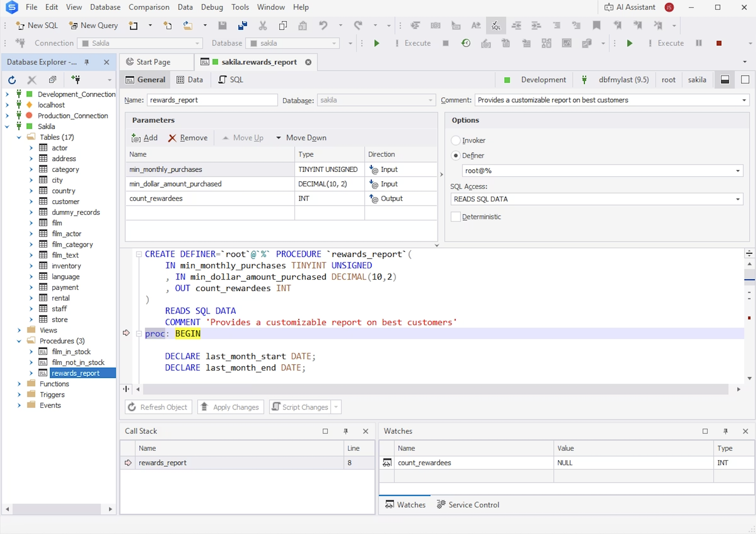Viewport: 756px width, 534px height.
Task: Click the Refresh Object button
Action: tap(158, 407)
